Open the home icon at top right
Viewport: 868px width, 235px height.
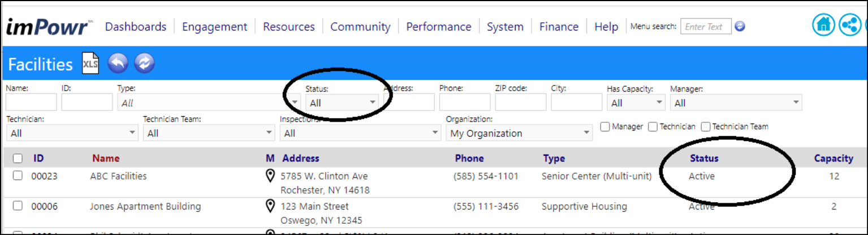coord(824,25)
